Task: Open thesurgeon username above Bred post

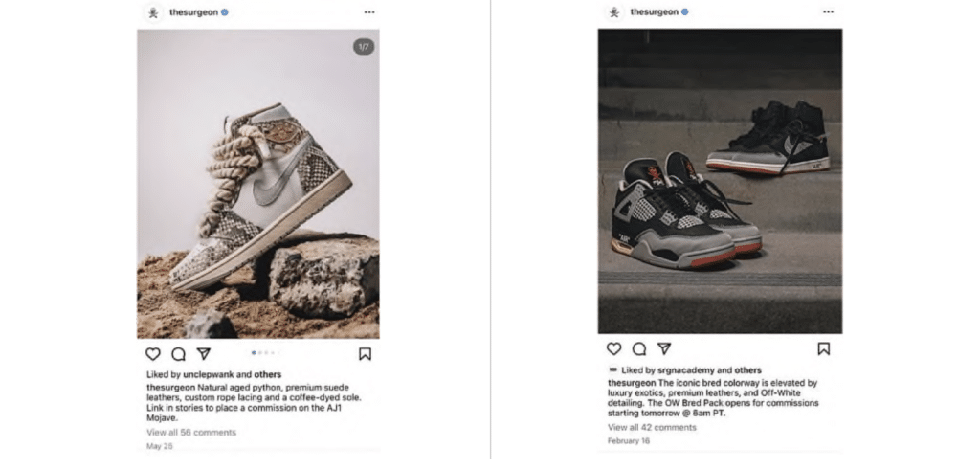Action: click(654, 11)
